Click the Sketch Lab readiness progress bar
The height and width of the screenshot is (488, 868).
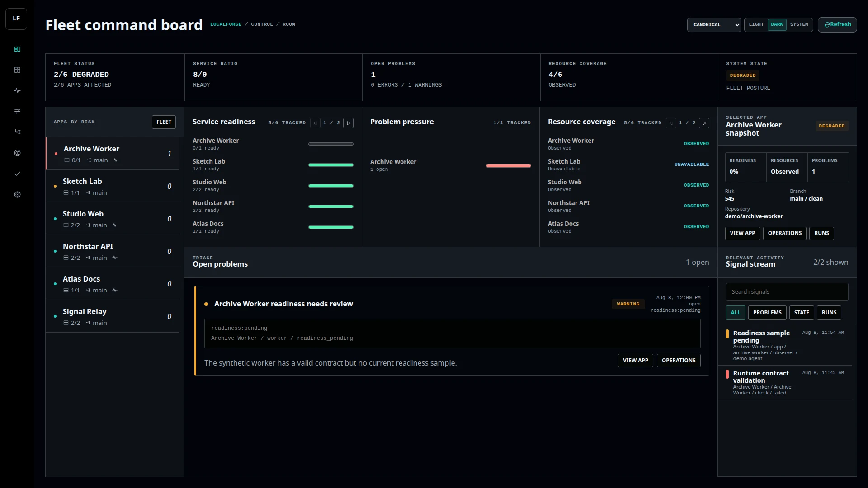(x=331, y=165)
